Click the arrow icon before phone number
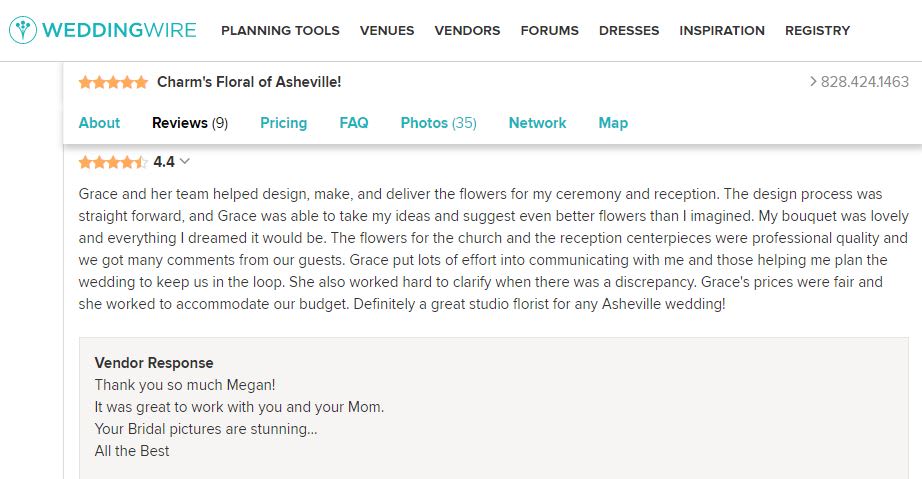The image size is (922, 479). click(x=813, y=82)
